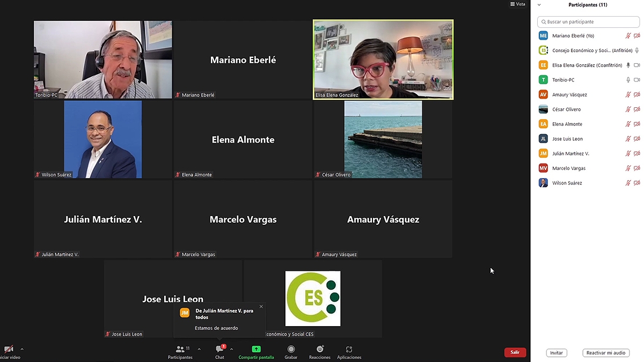Click the microphone icon for Elisa Elena González
Viewport: 644px width, 362px height.
point(628,65)
